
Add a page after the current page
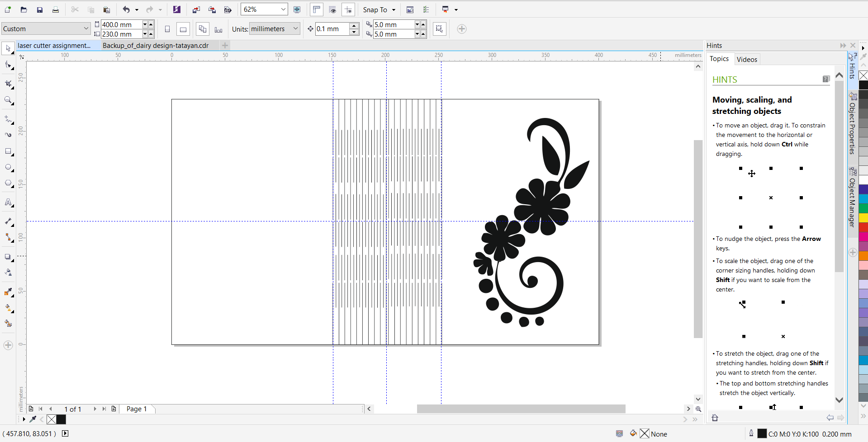114,409
